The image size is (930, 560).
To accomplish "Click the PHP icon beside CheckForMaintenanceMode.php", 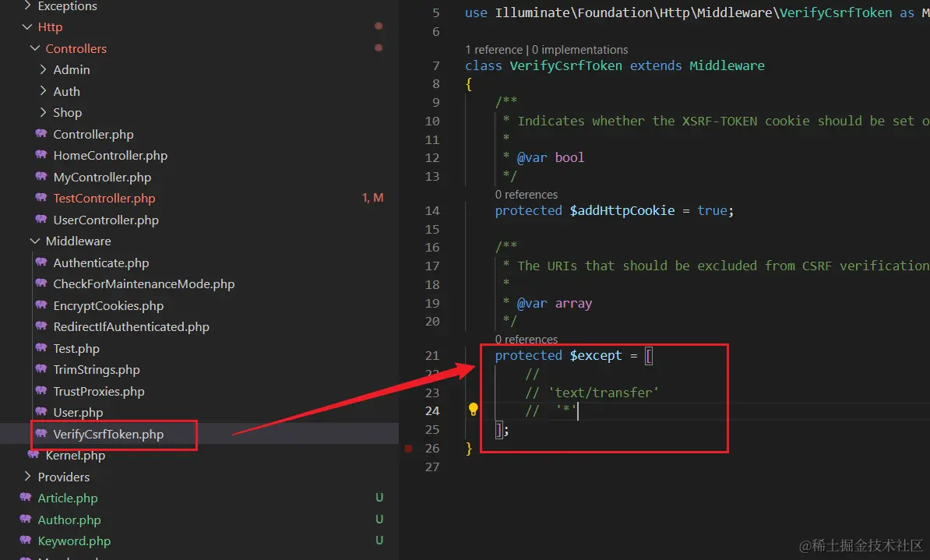I will point(41,284).
